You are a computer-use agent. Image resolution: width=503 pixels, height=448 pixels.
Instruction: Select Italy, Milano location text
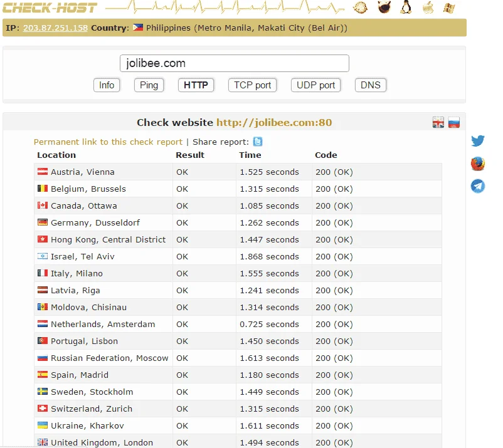(x=77, y=274)
